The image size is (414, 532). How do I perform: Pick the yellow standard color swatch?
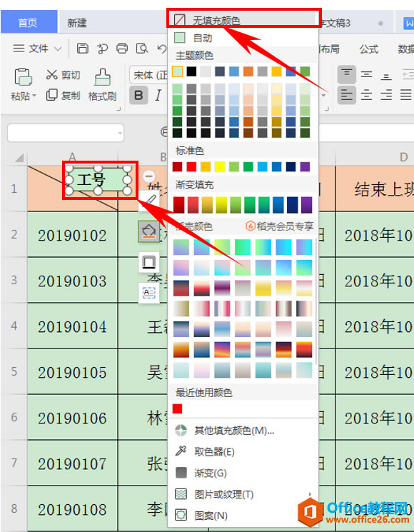[219, 166]
